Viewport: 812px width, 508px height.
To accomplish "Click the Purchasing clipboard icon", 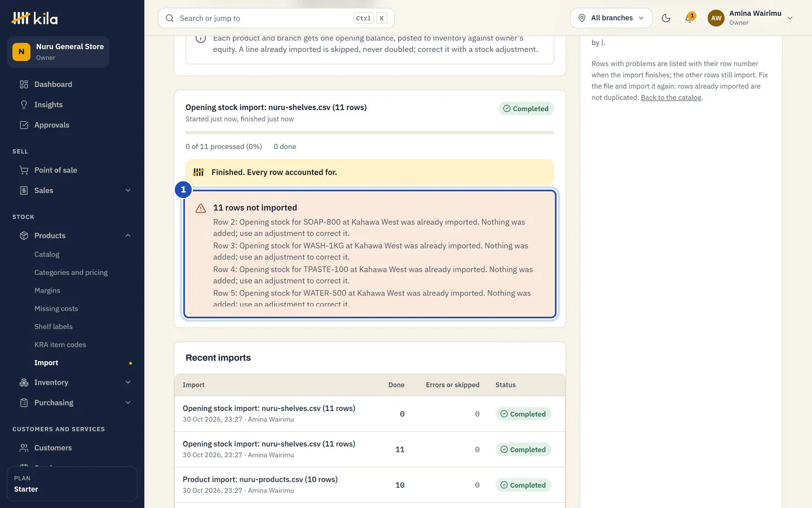I will pos(24,402).
